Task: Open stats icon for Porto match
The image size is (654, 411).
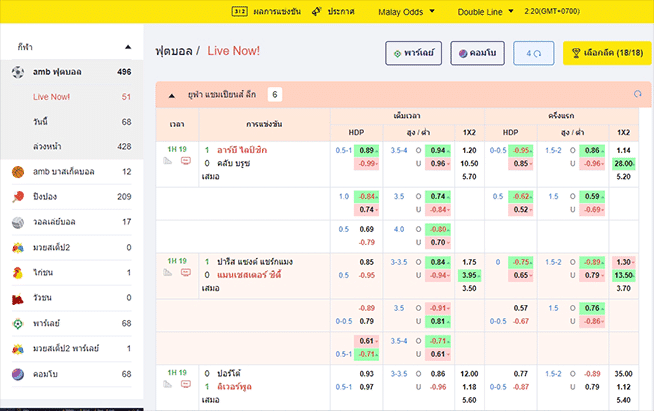Action: tap(168, 384)
